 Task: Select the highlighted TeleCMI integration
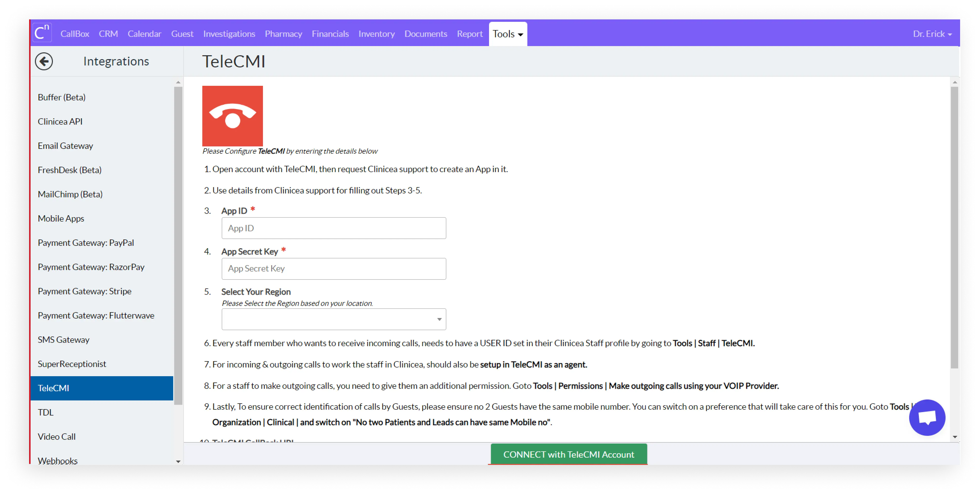tap(102, 388)
